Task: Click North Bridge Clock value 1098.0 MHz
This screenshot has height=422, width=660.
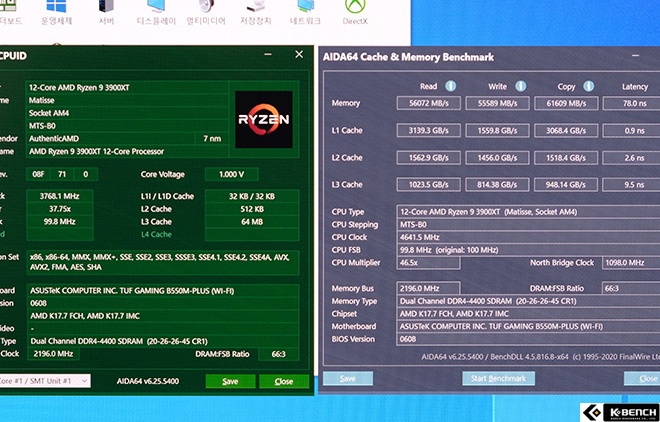Action: tap(631, 263)
